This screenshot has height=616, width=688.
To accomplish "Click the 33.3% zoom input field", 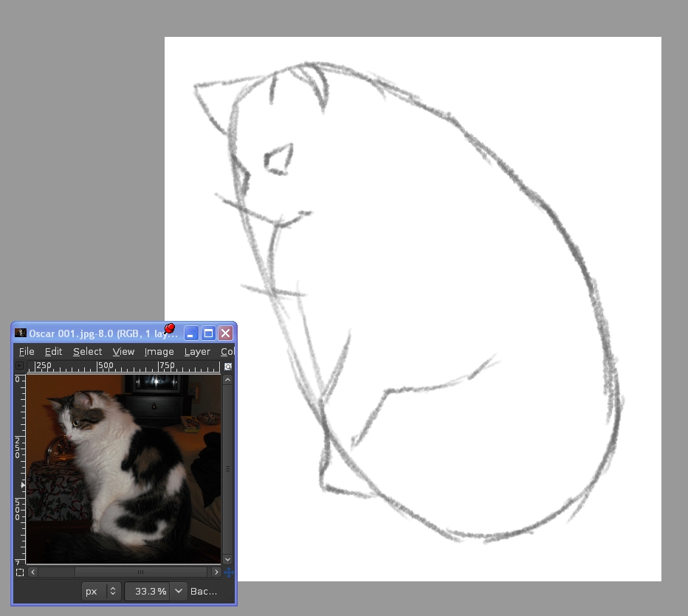I will point(148,591).
